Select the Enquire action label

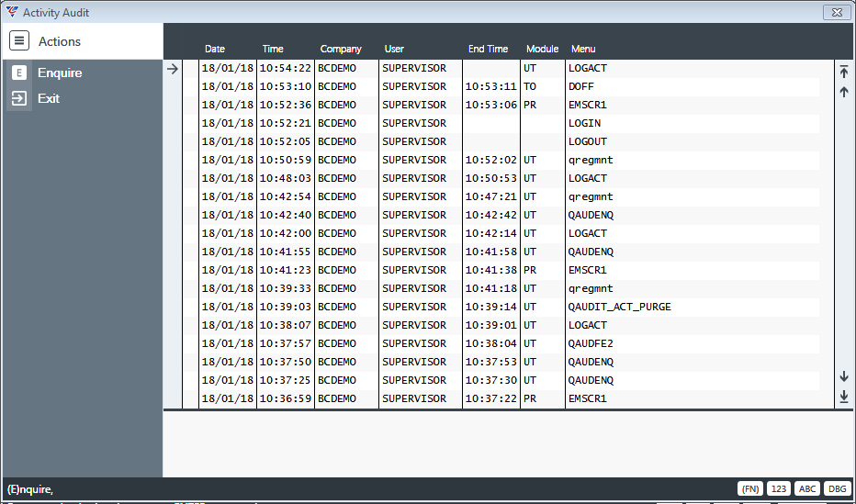pyautogui.click(x=60, y=73)
